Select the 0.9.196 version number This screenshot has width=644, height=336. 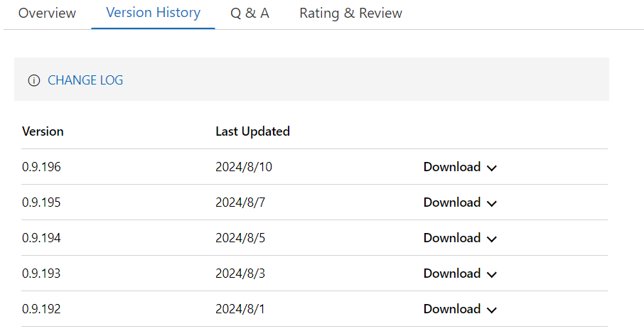41,168
